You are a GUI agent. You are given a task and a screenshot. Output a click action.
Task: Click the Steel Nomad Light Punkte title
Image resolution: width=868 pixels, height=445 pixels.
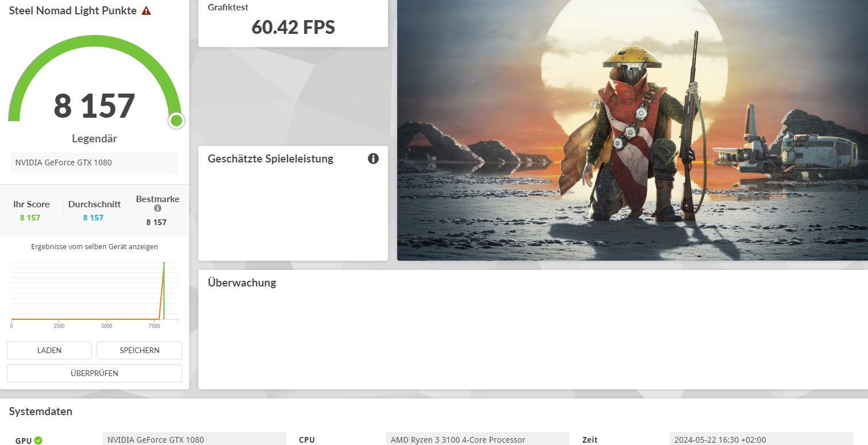72,11
